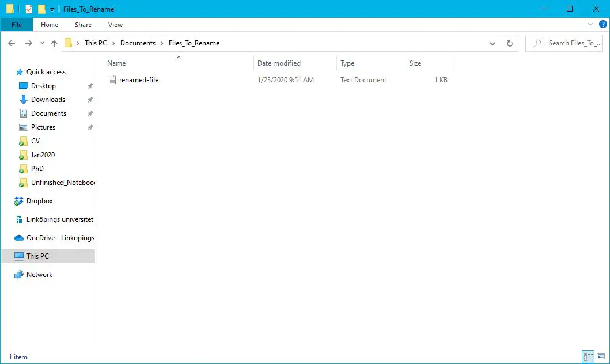Click the Pictures pin icon
The width and height of the screenshot is (610, 364).
(90, 127)
